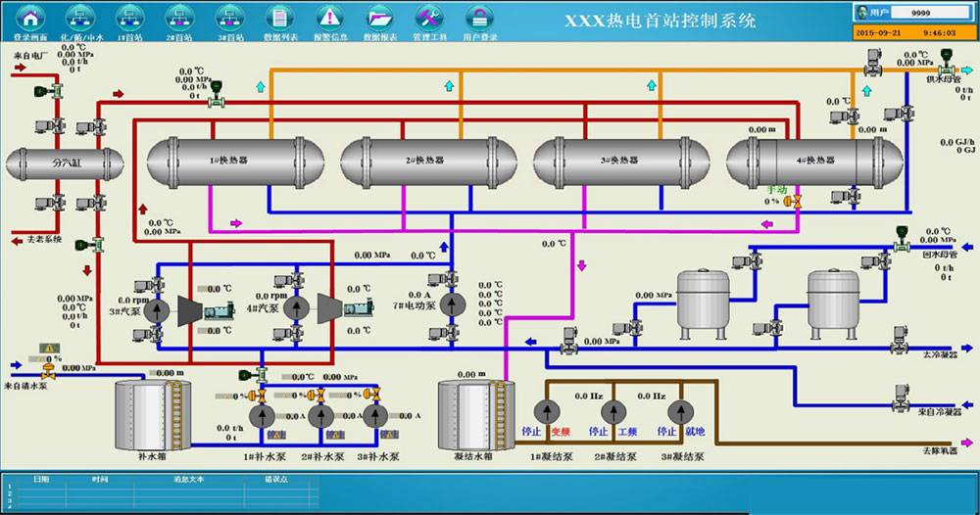Select the 3#补水泵 pump symbol
Viewport: 980px width, 515px height.
[x=375, y=415]
